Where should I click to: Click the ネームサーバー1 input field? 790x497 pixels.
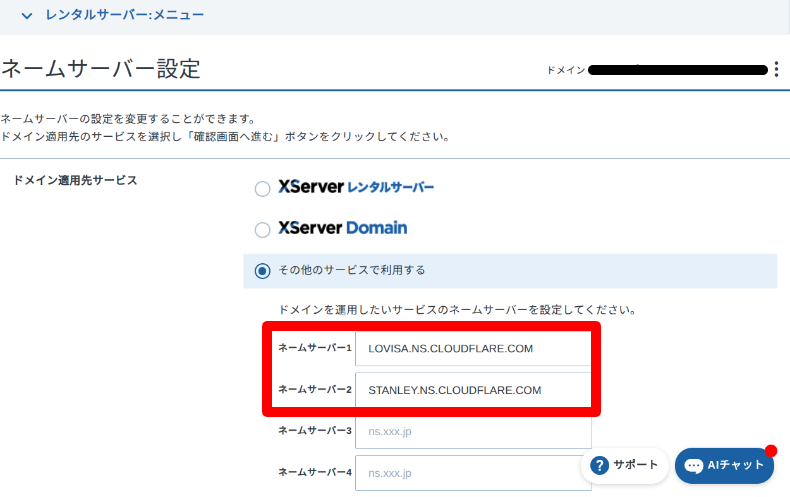pos(473,348)
